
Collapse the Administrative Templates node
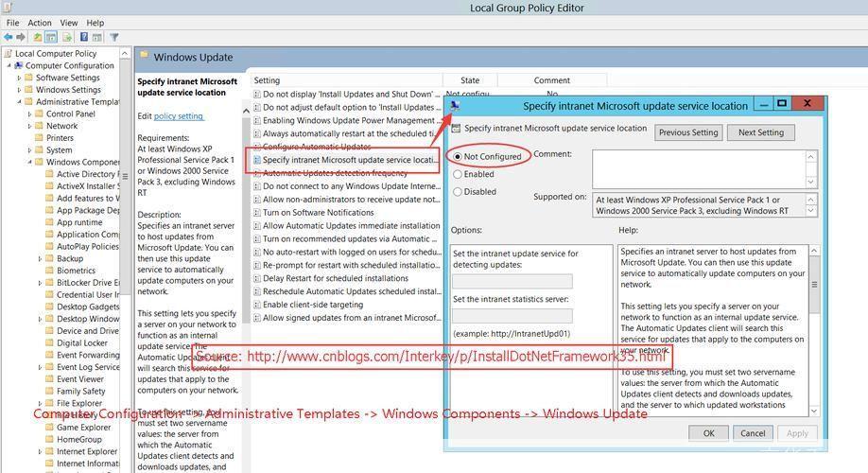tap(19, 102)
